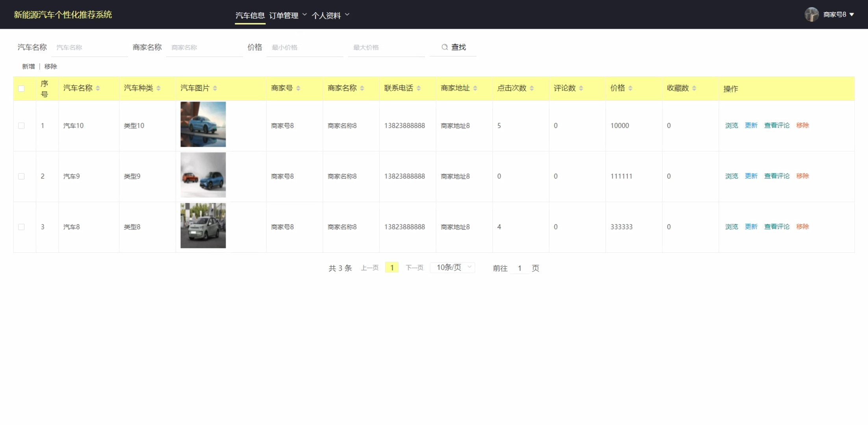Open the car thumbnail image for 汽车8

(203, 225)
